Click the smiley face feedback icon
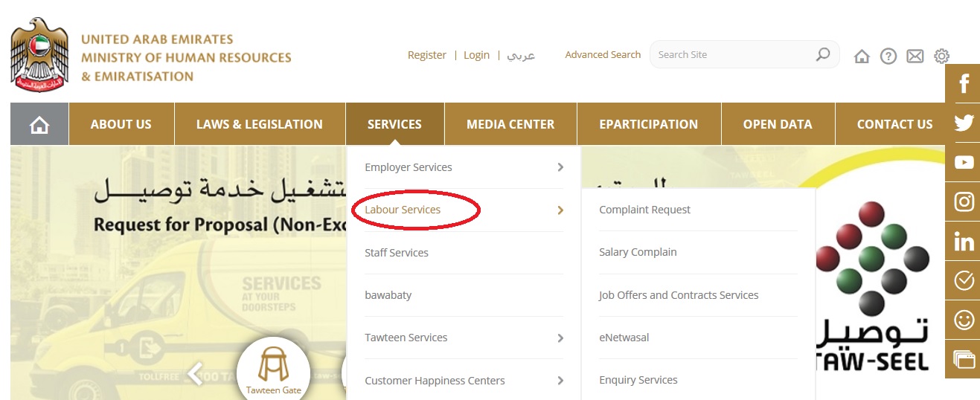980x400 pixels. [x=964, y=320]
